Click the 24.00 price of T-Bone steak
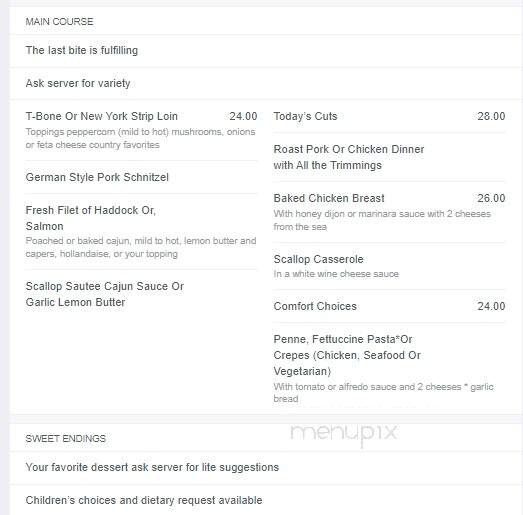The image size is (523, 515). (243, 116)
